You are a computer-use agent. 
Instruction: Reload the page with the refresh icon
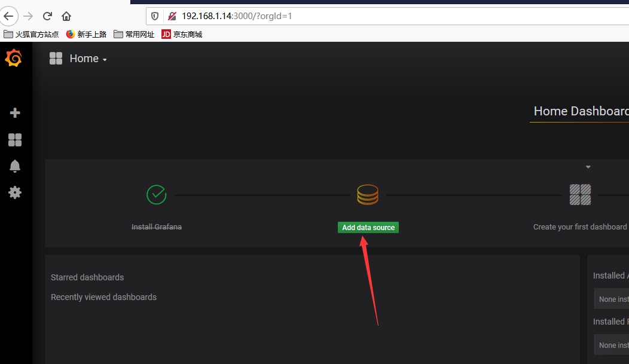pos(47,16)
